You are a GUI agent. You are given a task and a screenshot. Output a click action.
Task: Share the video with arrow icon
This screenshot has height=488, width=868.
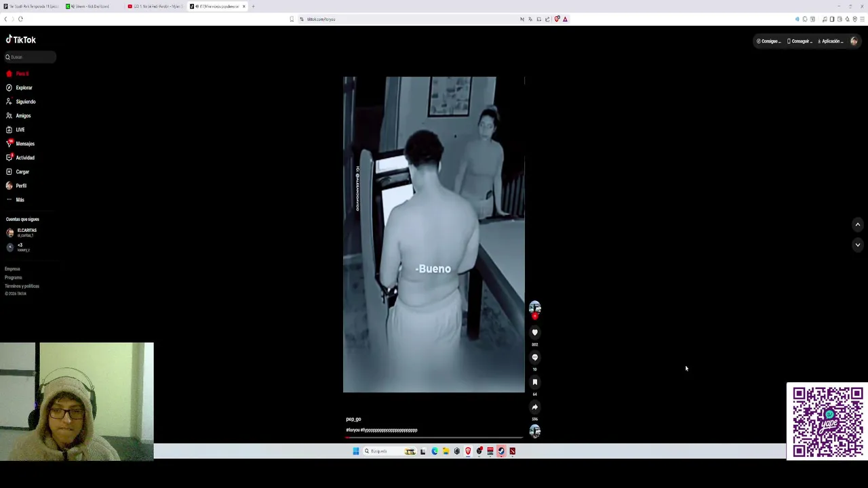click(x=534, y=407)
